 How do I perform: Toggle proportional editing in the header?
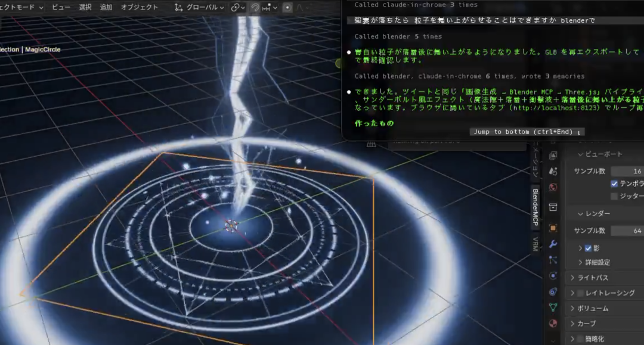coord(287,7)
